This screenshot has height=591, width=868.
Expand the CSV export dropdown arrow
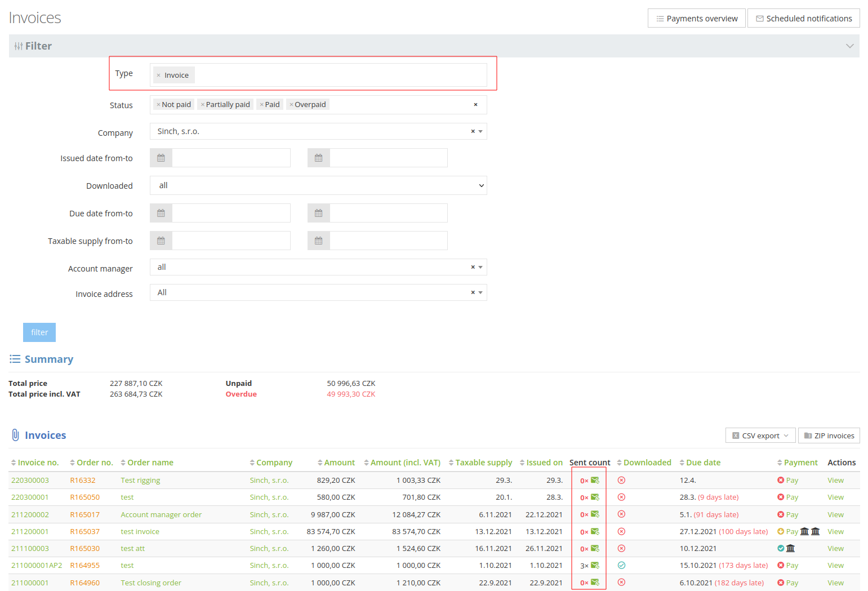tap(786, 435)
